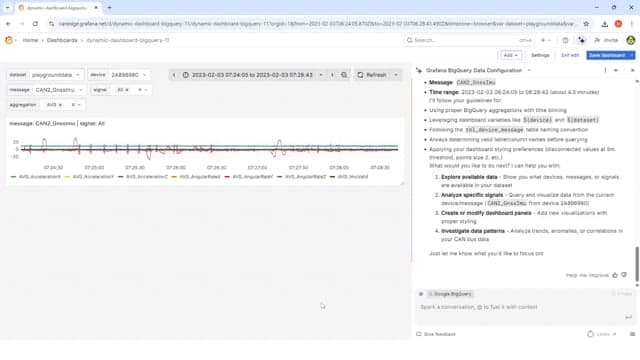640x360 pixels.
Task: Focus the Grafana search box
Action: 469,40
